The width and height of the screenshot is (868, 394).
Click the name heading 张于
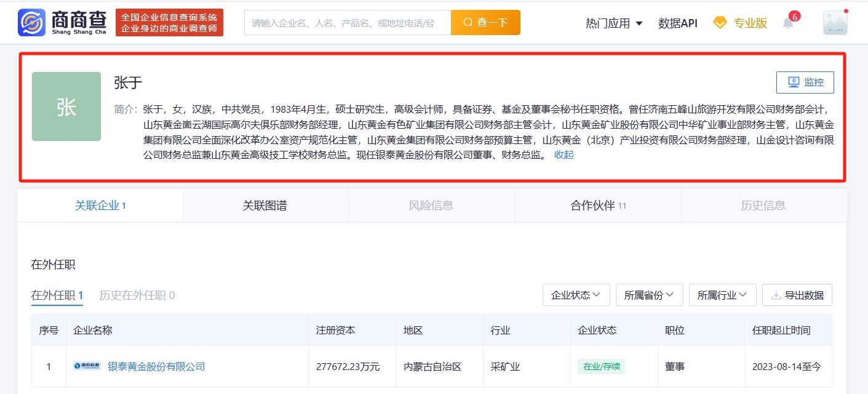point(128,82)
